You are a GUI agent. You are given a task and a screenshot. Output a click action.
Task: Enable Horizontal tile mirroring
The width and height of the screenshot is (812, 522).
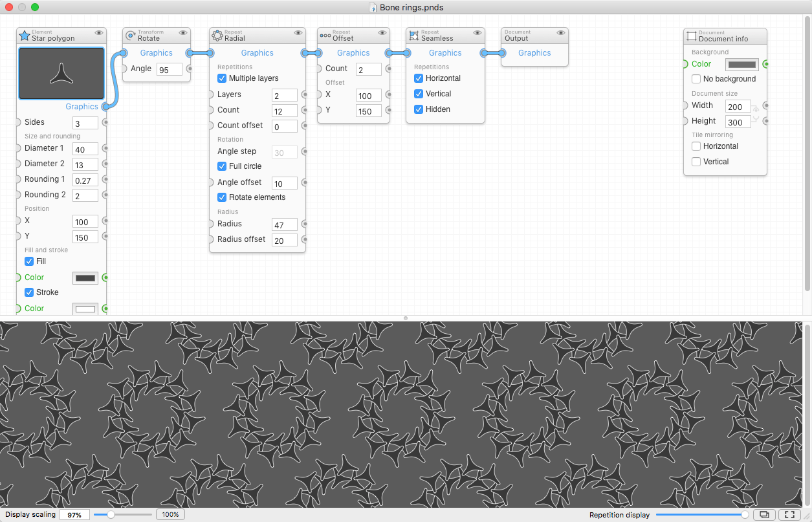(x=696, y=146)
